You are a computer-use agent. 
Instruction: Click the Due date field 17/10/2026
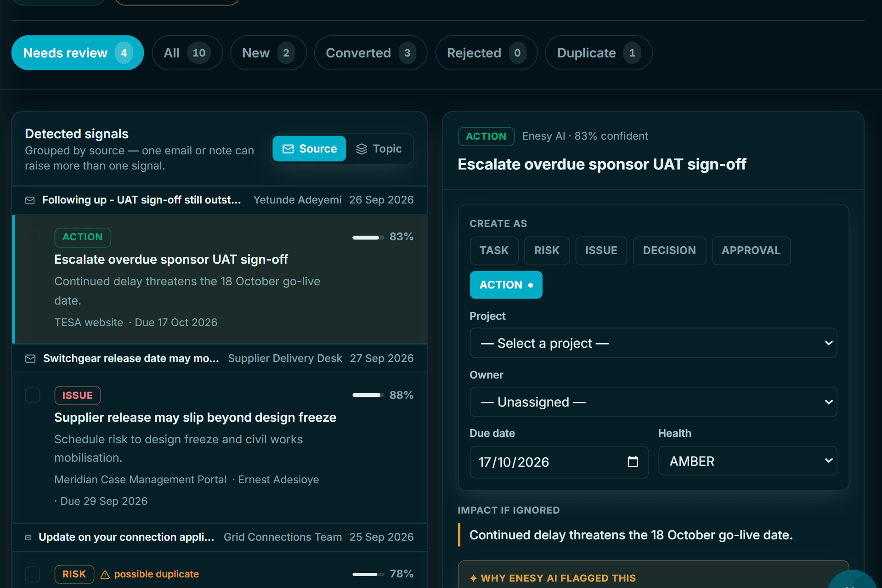click(559, 462)
